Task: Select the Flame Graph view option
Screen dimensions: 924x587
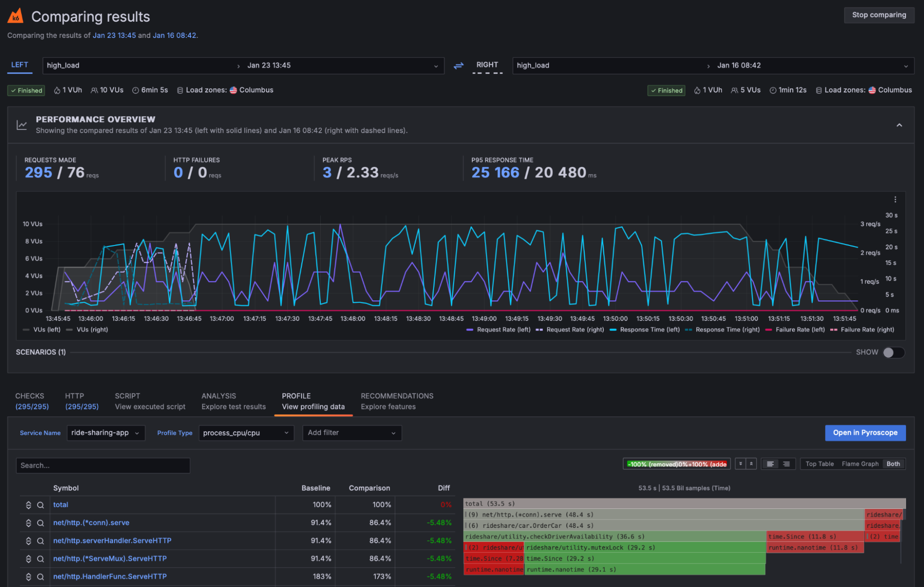Action: point(860,464)
